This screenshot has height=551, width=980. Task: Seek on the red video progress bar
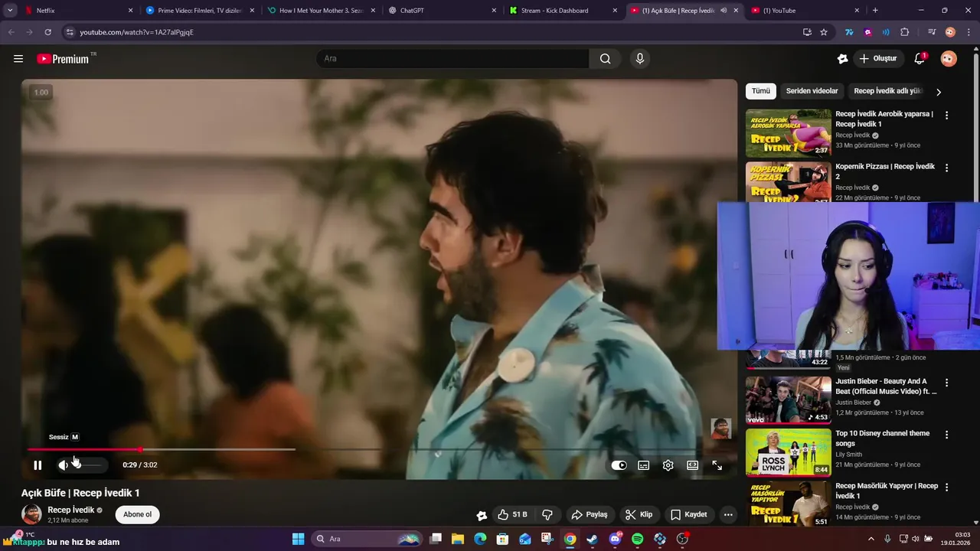click(84, 449)
